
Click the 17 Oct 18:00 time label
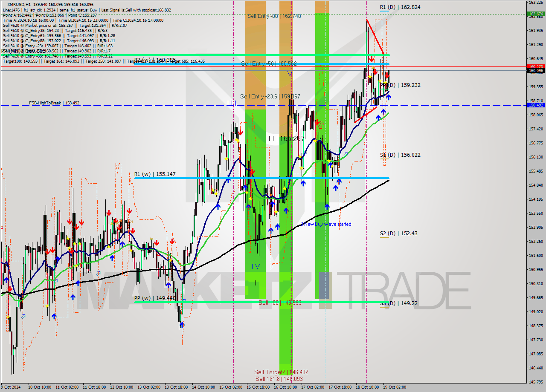[x=340, y=387]
